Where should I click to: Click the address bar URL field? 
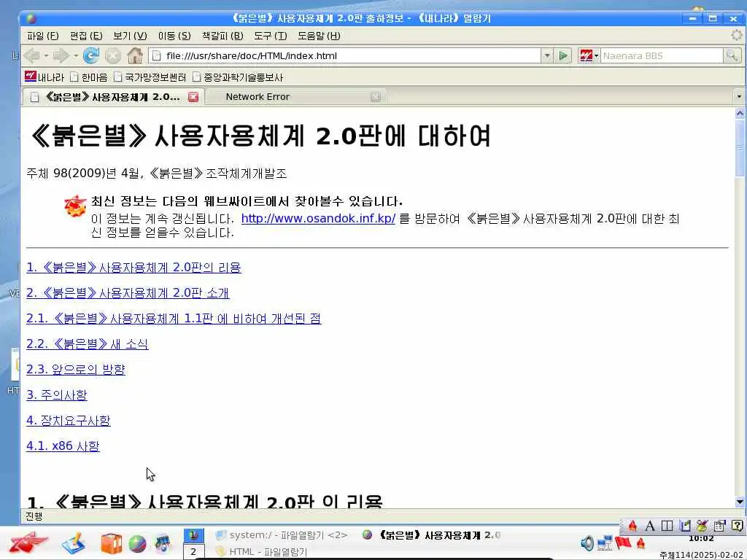click(x=346, y=55)
